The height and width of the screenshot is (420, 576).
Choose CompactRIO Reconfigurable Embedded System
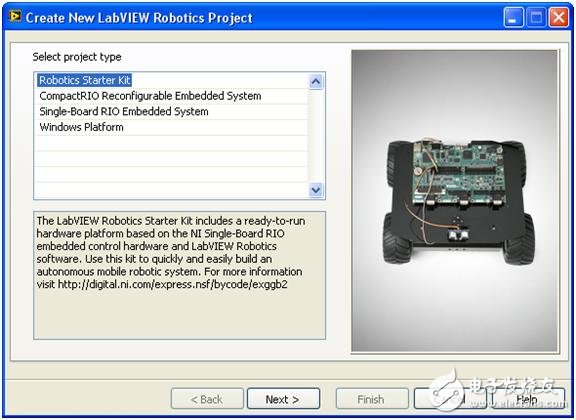(150, 96)
